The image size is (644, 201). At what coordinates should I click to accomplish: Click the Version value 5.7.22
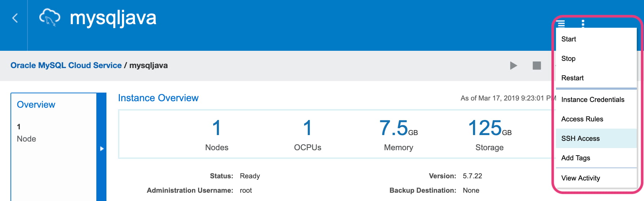[472, 176]
